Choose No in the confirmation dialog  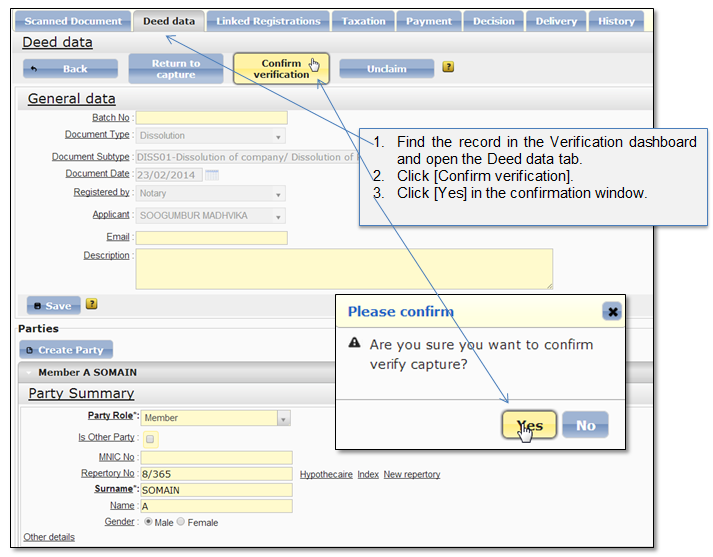click(585, 425)
